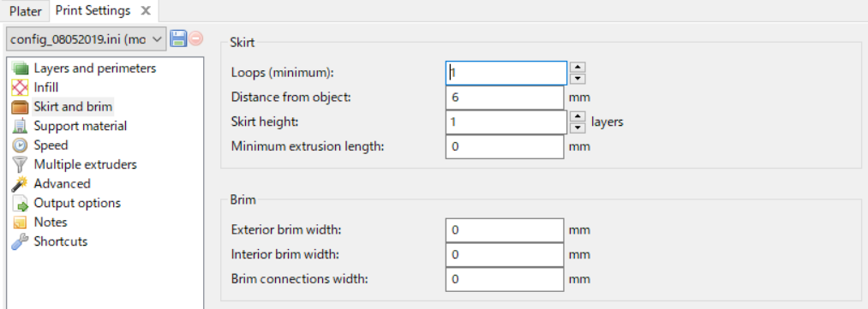Expand the config_08052019.ini preset dropdown
The image size is (868, 309).
point(85,39)
